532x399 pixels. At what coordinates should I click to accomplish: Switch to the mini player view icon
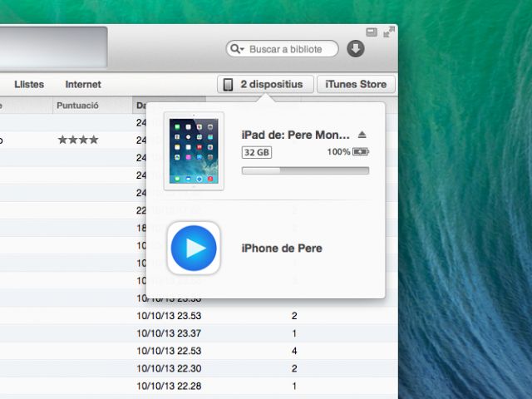point(372,32)
